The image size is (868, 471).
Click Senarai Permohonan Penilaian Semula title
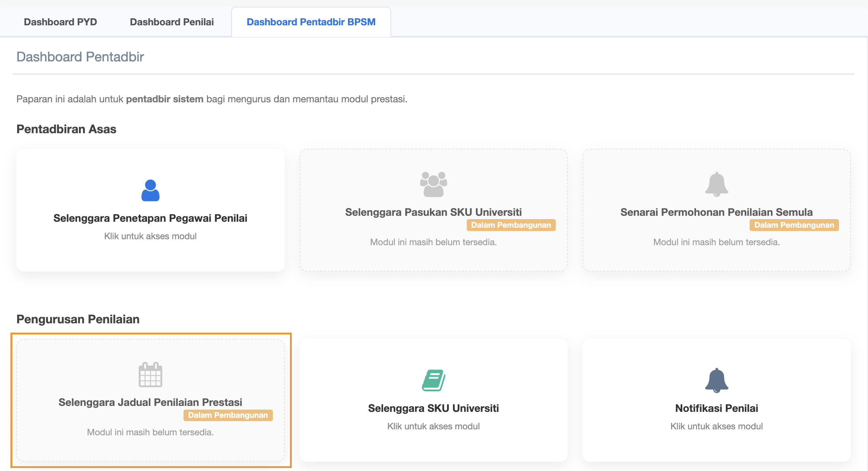click(717, 212)
